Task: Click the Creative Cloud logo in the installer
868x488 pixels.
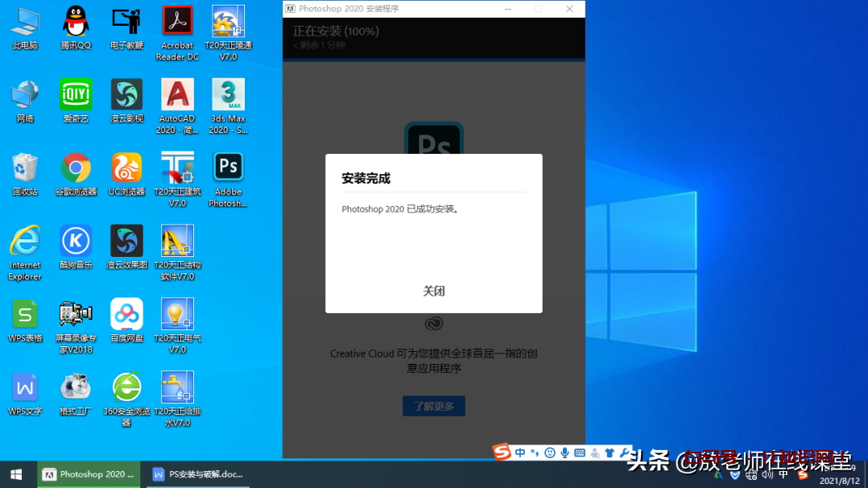Action: [433, 323]
